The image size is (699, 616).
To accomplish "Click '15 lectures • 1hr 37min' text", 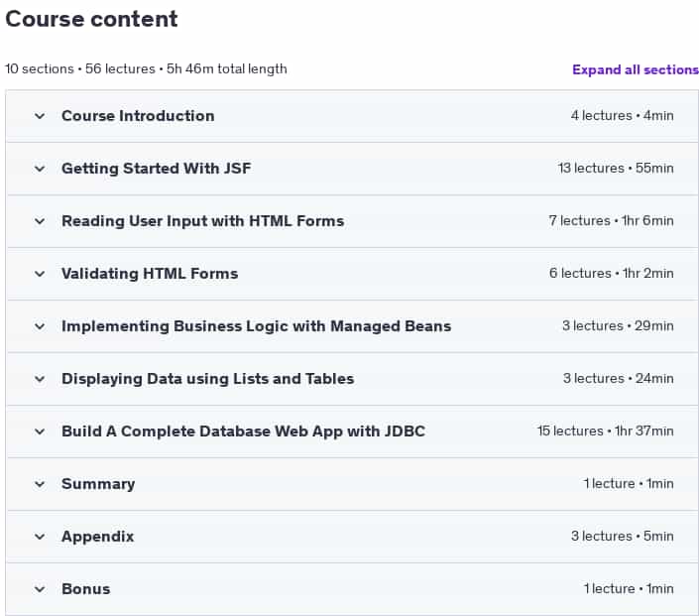I will point(606,431).
